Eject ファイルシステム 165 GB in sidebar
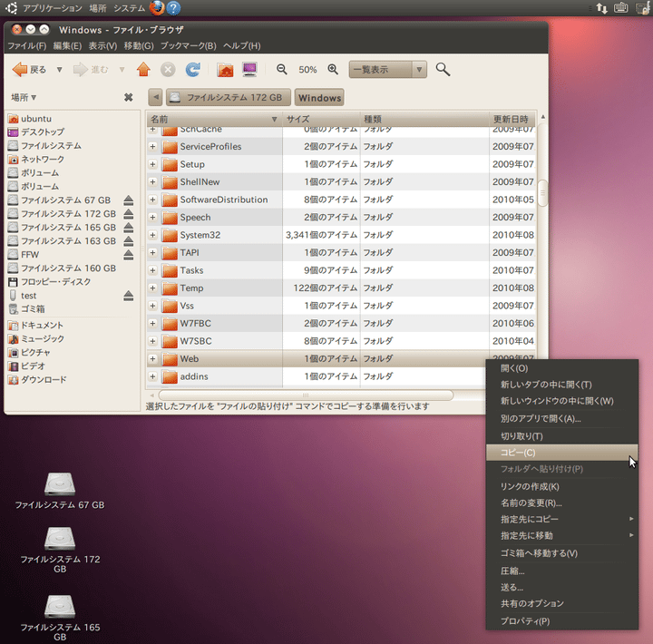The width and height of the screenshot is (653, 644). click(x=129, y=228)
